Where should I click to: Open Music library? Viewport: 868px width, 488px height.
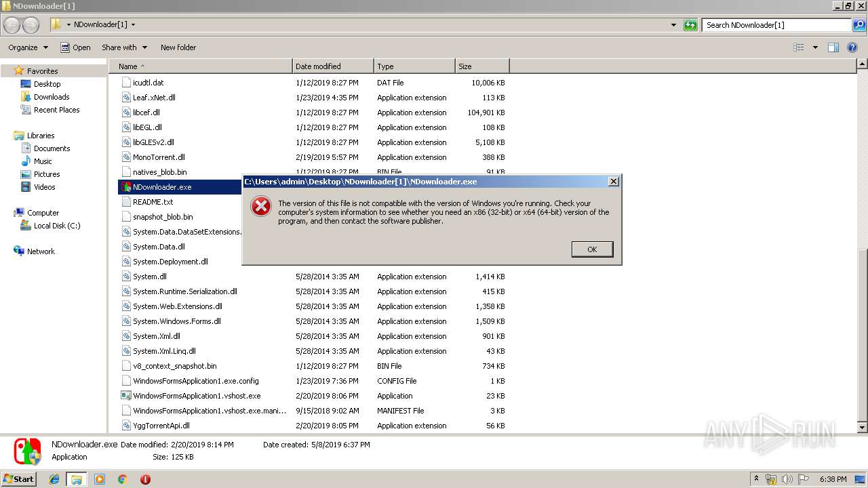tap(43, 161)
